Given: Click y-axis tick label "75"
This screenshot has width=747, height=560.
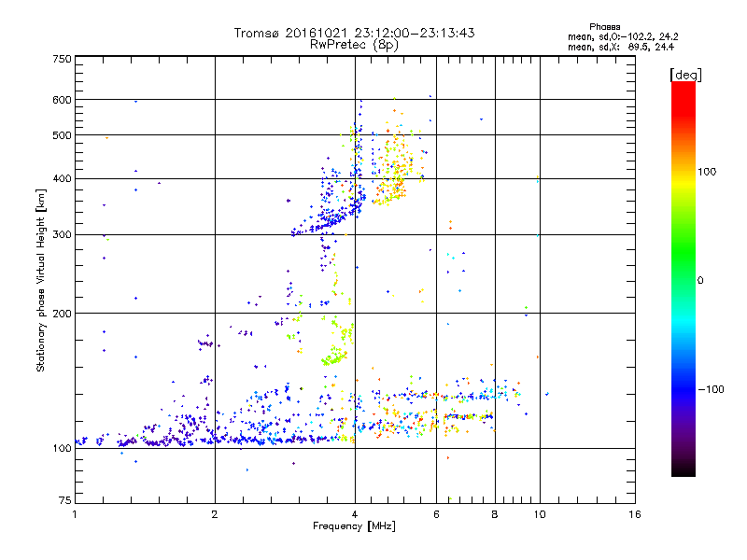Looking at the screenshot, I should coord(65,500).
